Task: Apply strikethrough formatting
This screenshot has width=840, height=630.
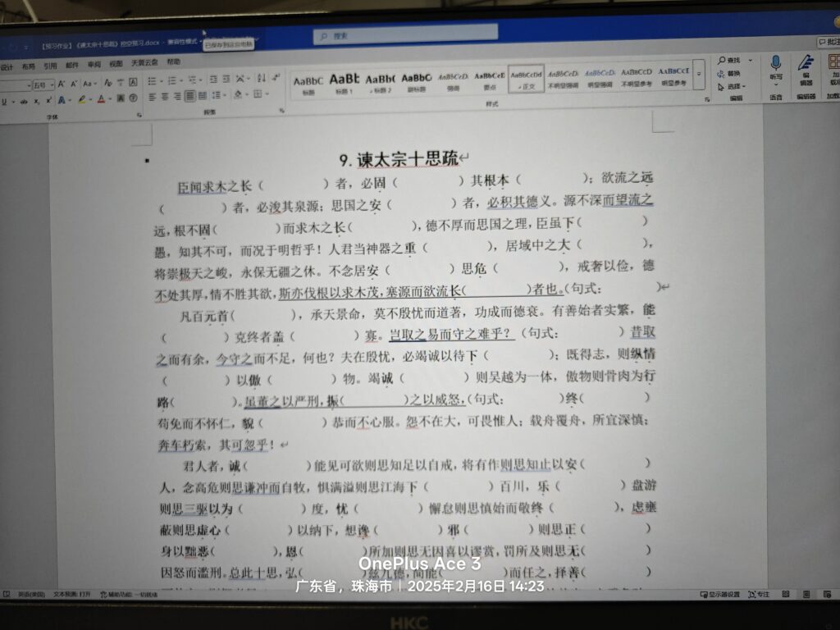Action: [x=24, y=102]
